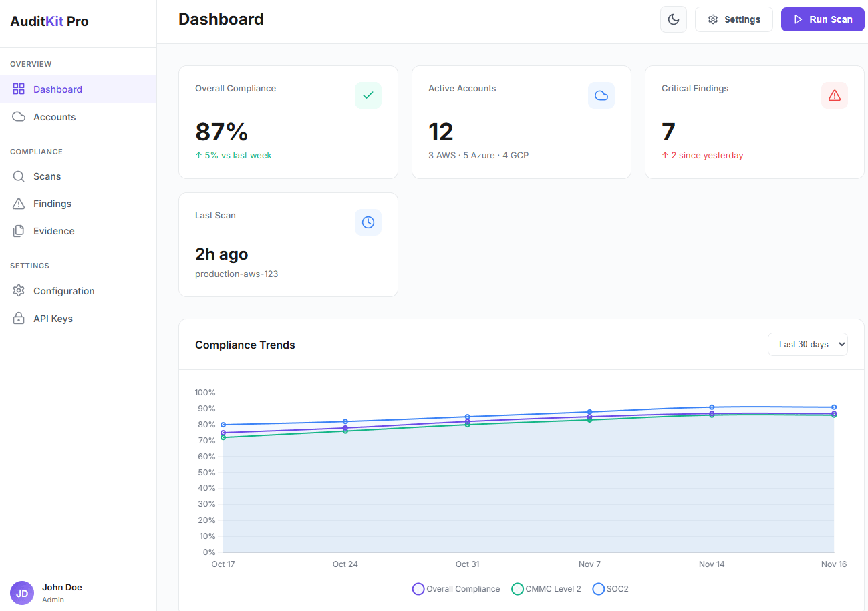
Task: Click the Configuration gear icon
Action: (x=19, y=291)
